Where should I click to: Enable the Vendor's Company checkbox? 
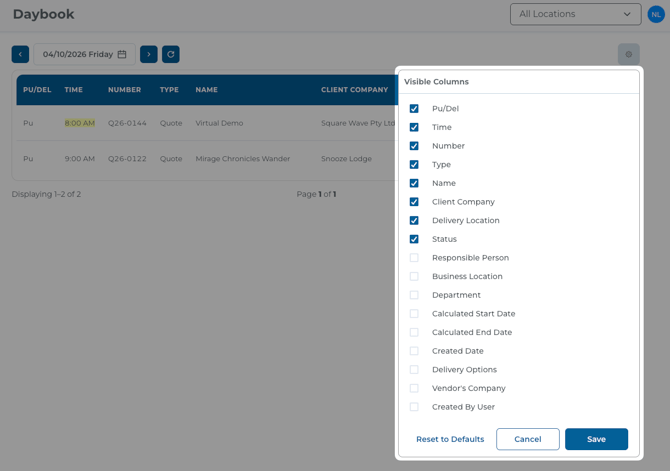pyautogui.click(x=414, y=388)
